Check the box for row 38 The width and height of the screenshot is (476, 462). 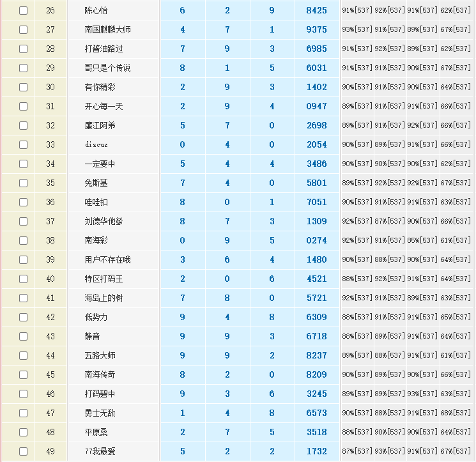pyautogui.click(x=23, y=240)
